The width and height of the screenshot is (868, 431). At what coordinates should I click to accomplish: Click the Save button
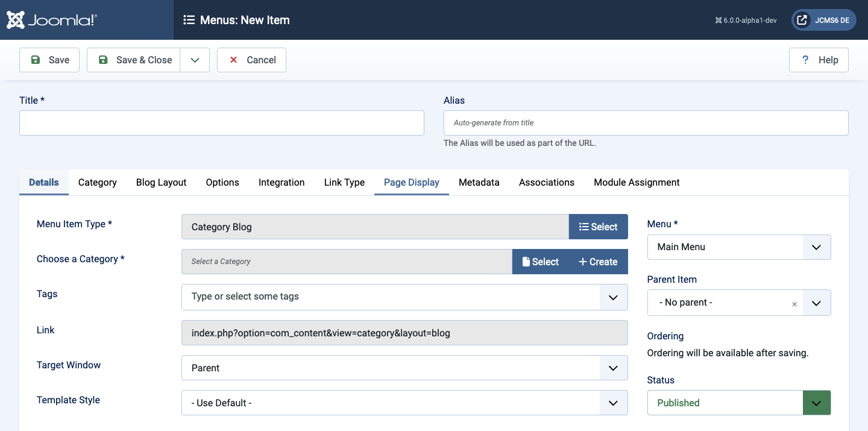pyautogui.click(x=49, y=60)
